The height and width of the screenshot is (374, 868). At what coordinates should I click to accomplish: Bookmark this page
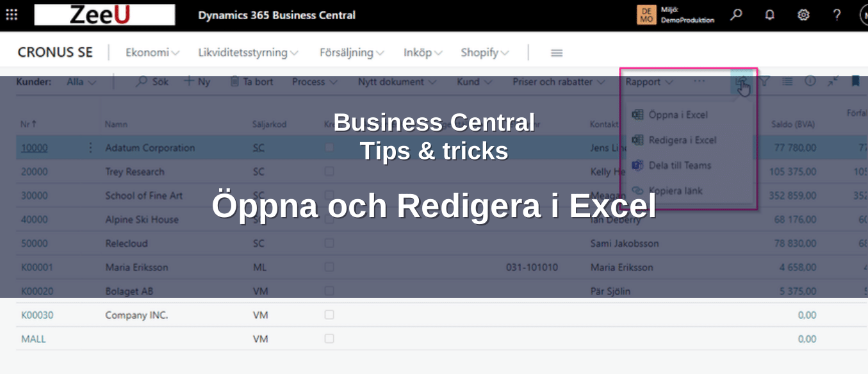855,82
